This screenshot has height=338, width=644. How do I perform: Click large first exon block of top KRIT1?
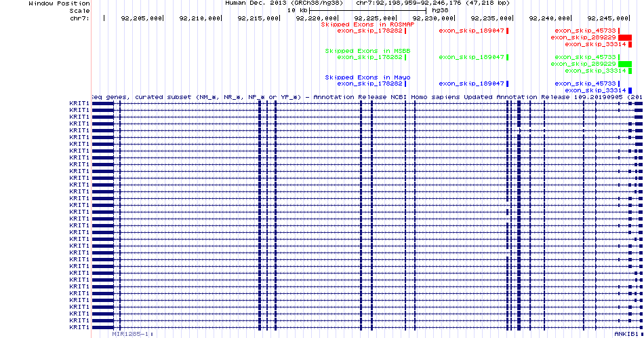103,104
